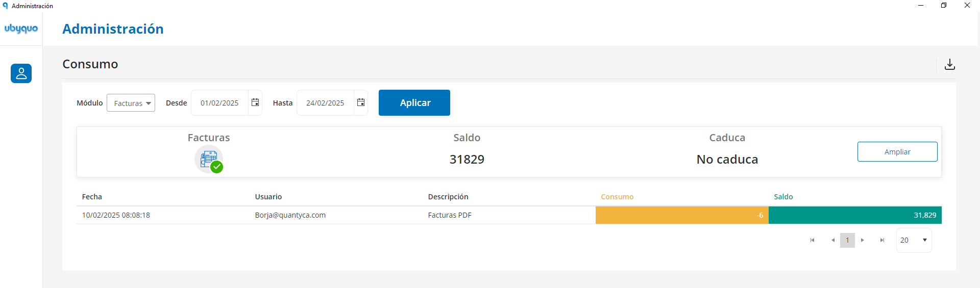Click the Desde date field 01/02/2025

pyautogui.click(x=219, y=103)
